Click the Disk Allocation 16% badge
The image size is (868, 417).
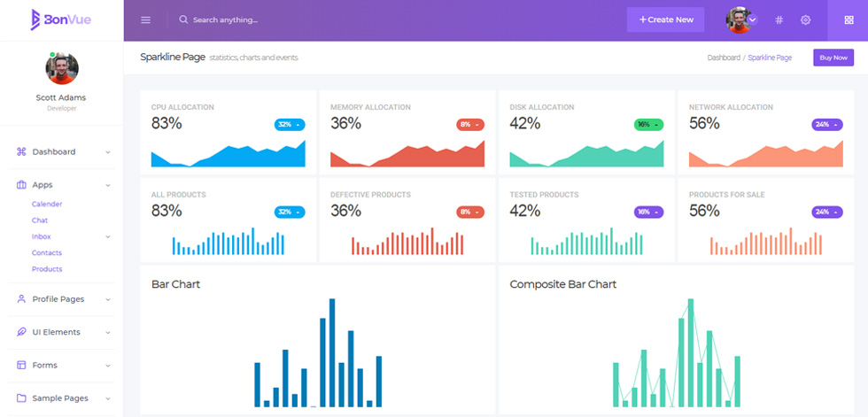(x=648, y=125)
